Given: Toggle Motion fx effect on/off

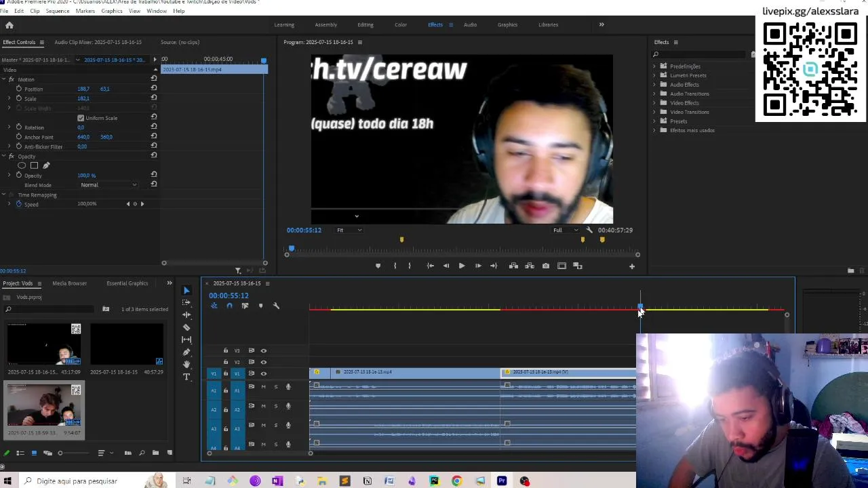Looking at the screenshot, I should [x=12, y=79].
